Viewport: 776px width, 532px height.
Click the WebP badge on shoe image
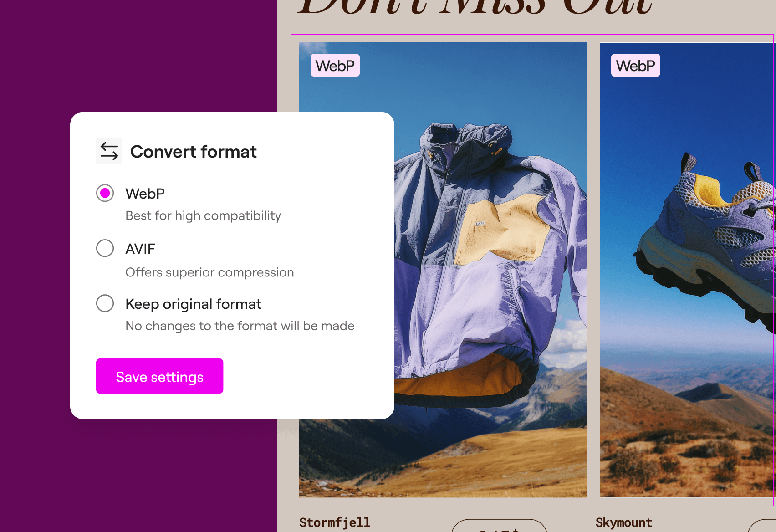coord(636,66)
